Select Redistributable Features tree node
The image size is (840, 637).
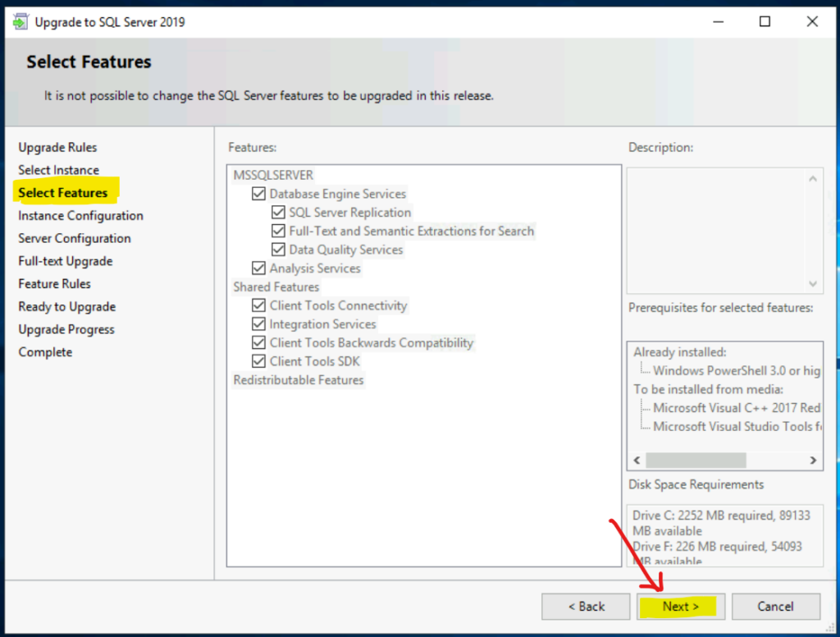299,380
